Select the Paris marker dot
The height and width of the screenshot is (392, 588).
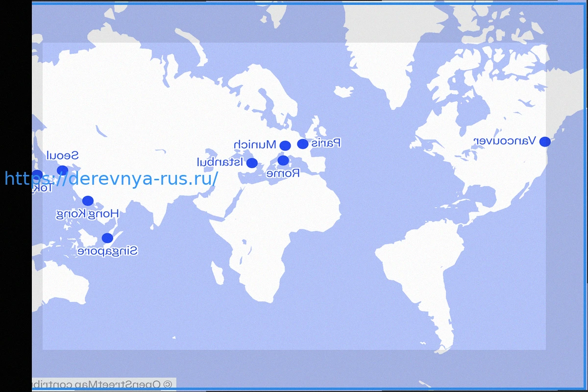(303, 144)
